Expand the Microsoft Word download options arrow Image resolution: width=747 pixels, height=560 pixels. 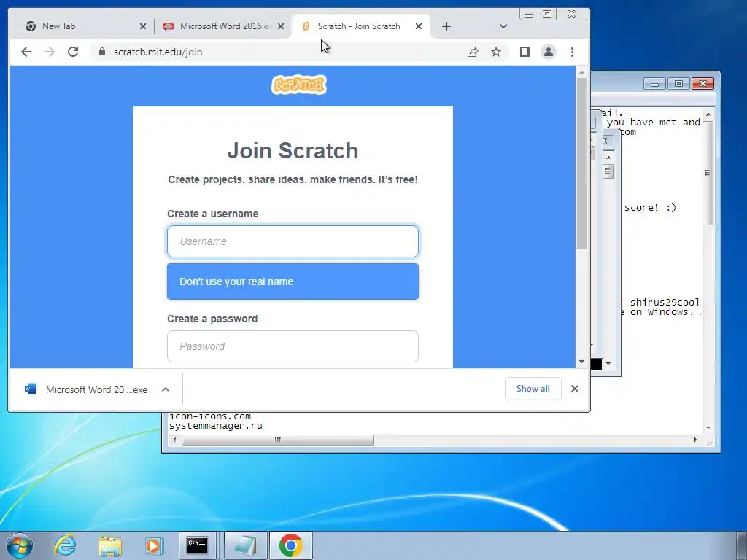pos(166,389)
